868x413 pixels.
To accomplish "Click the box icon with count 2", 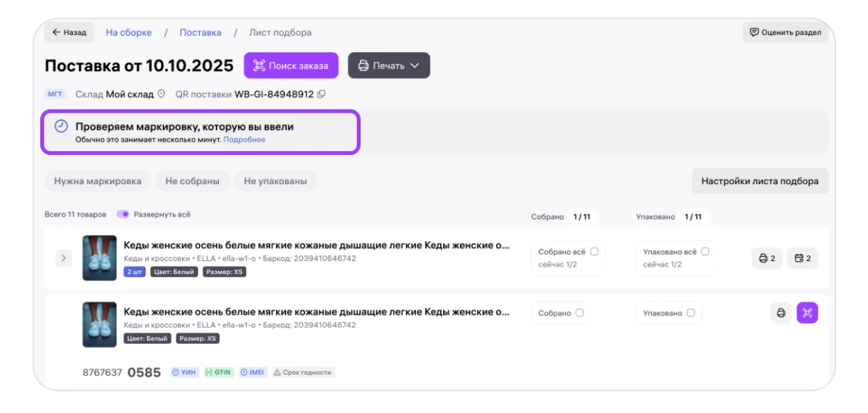I will (x=802, y=259).
